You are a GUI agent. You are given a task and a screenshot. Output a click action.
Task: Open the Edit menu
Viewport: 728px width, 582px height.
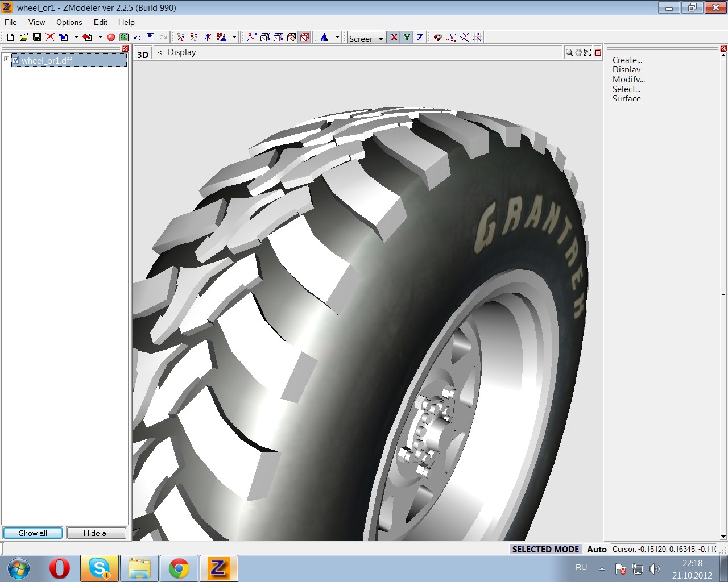[101, 22]
